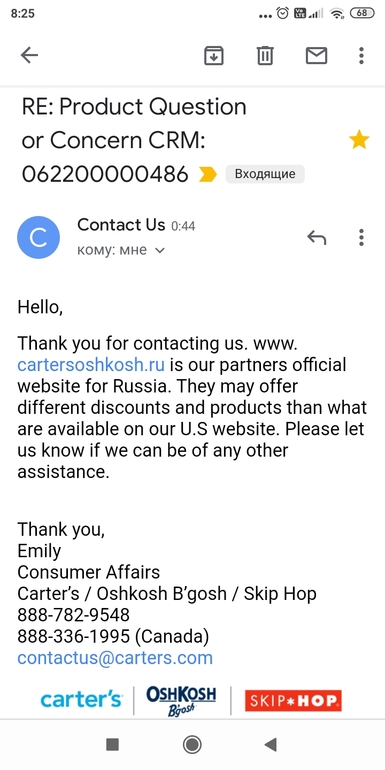Screen dimensions: 385x770
Task: Open the cartersoshkosh.ru link
Action: 91,365
